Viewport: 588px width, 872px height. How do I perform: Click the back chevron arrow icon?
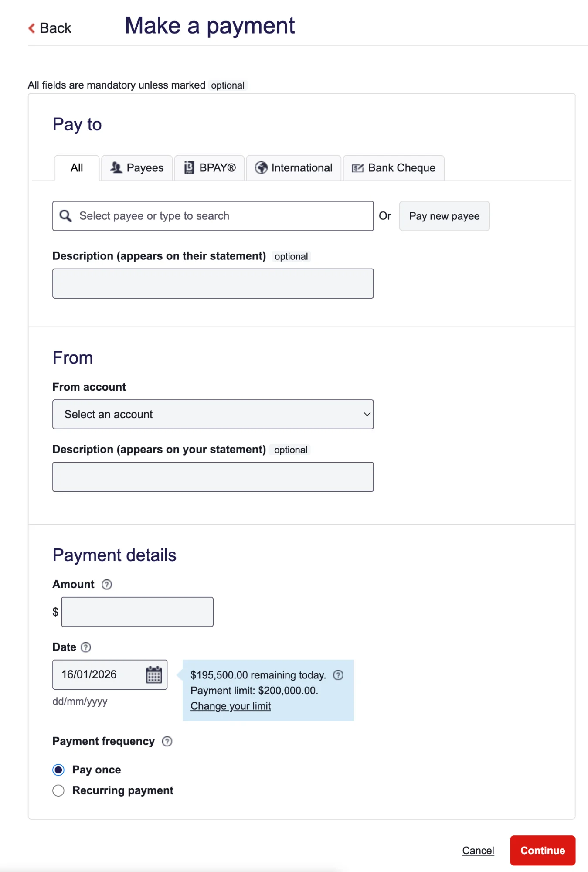(x=31, y=28)
